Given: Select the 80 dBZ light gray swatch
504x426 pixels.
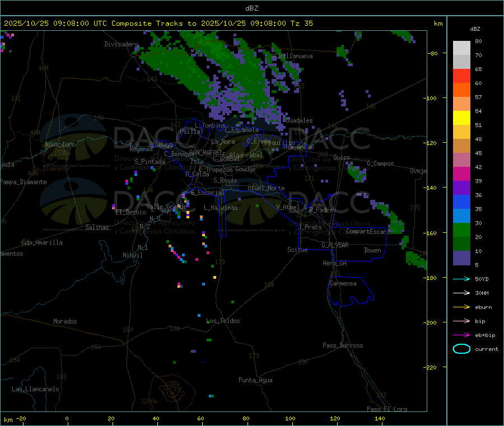Looking at the screenshot, I should (461, 48).
